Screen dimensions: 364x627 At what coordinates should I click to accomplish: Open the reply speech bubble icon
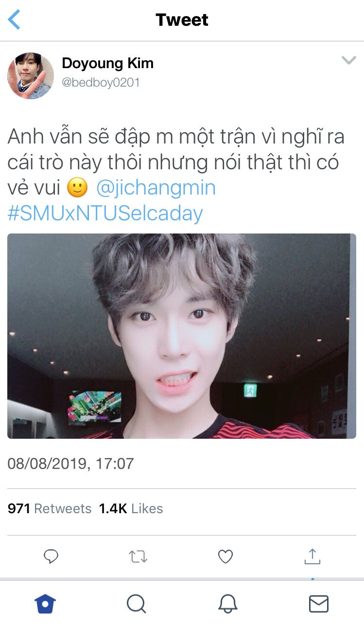click(x=51, y=556)
